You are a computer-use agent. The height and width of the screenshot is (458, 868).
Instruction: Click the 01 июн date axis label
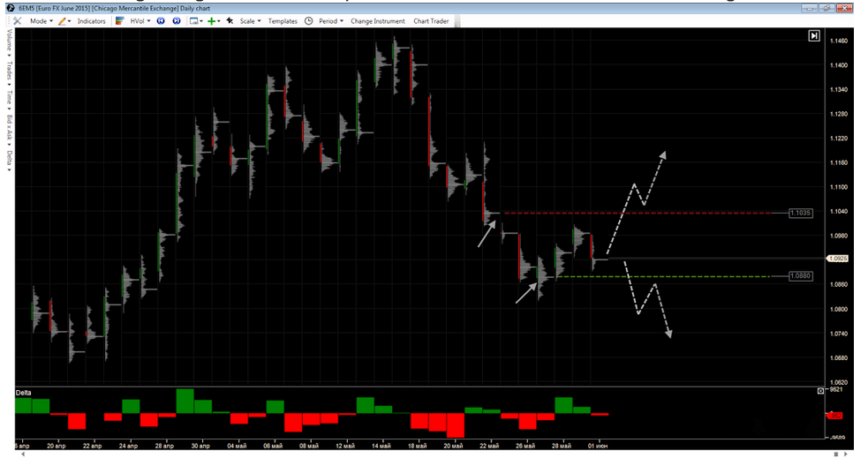pyautogui.click(x=598, y=446)
